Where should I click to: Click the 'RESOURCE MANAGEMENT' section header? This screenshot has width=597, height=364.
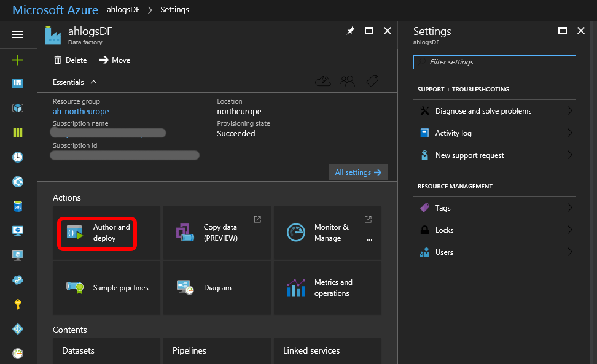point(455,187)
